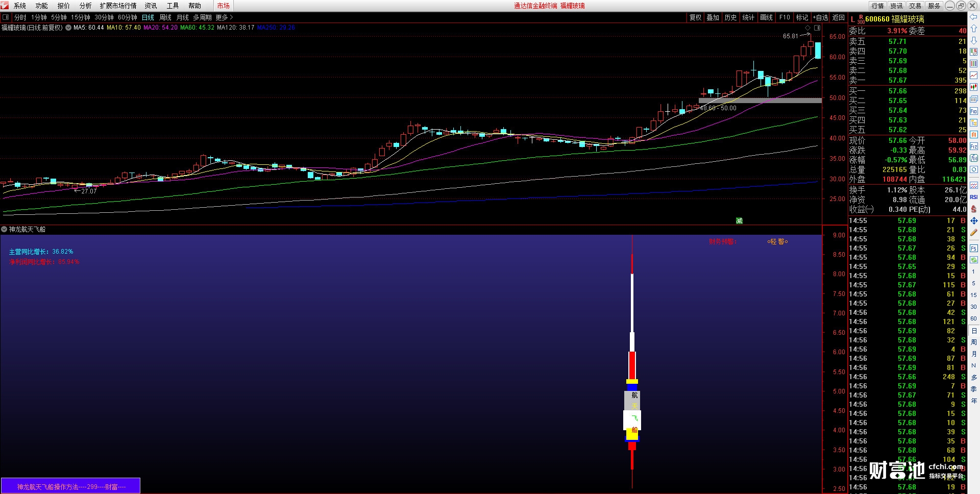Click the red dollar sign sidebar icon
The image size is (980, 494).
pyautogui.click(x=974, y=209)
